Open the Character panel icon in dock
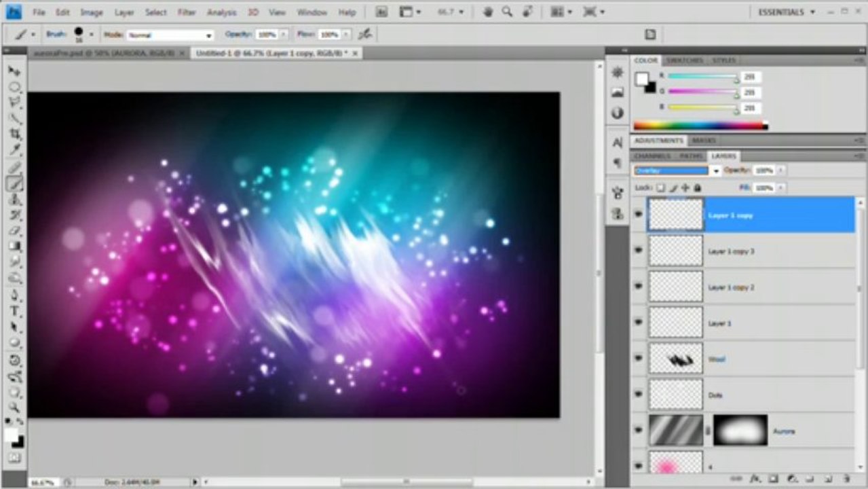This screenshot has height=489, width=868. coord(618,143)
